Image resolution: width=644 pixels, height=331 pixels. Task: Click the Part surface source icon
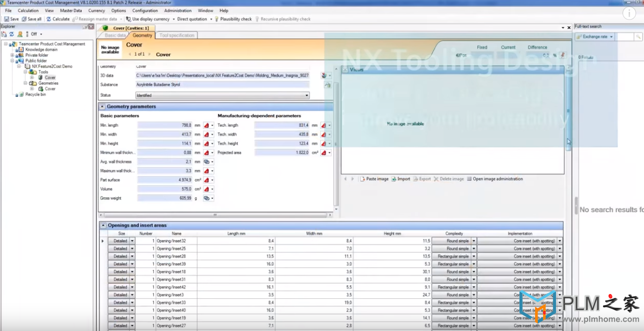[x=206, y=180]
